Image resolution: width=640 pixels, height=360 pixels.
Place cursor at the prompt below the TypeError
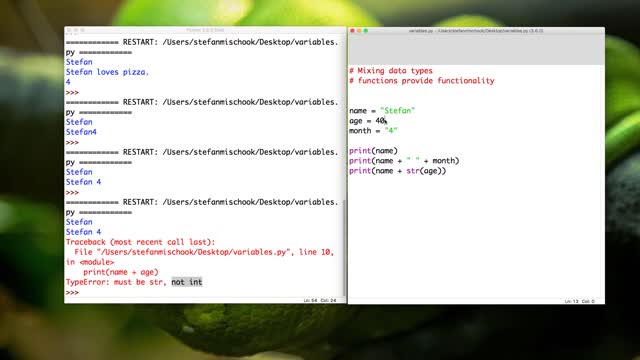(72, 292)
